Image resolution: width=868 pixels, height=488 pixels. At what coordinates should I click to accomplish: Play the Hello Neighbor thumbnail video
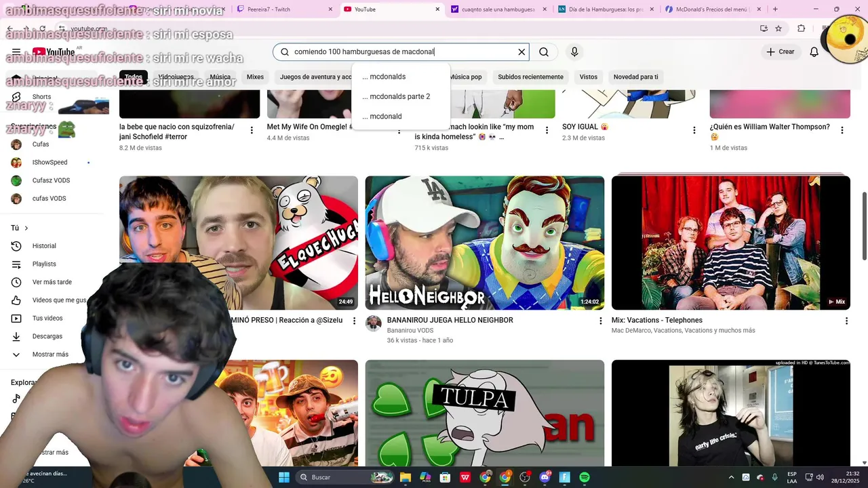coord(485,243)
